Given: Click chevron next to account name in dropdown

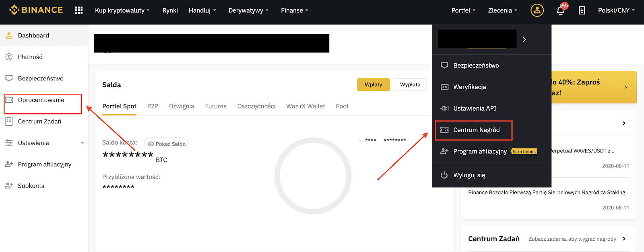Looking at the screenshot, I should click(x=524, y=39).
